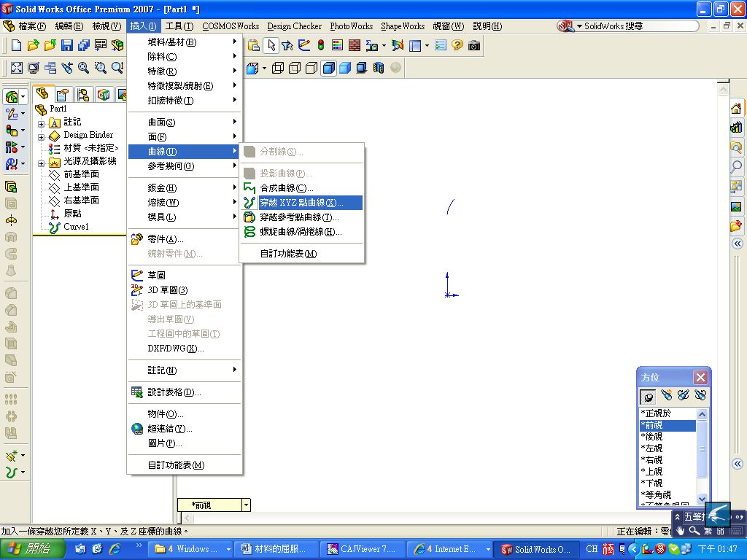This screenshot has width=747, height=560.
Task: Click 超連結 in the Insert menu
Action: (185, 429)
